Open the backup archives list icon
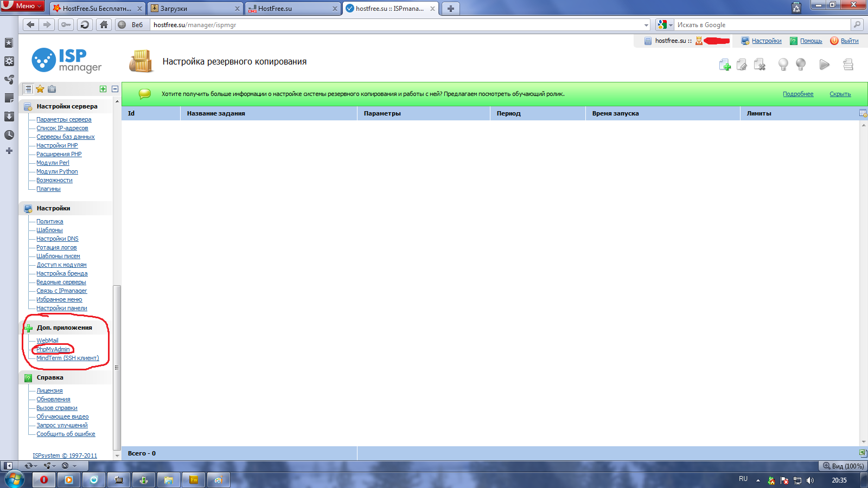The height and width of the screenshot is (488, 868). 848,65
